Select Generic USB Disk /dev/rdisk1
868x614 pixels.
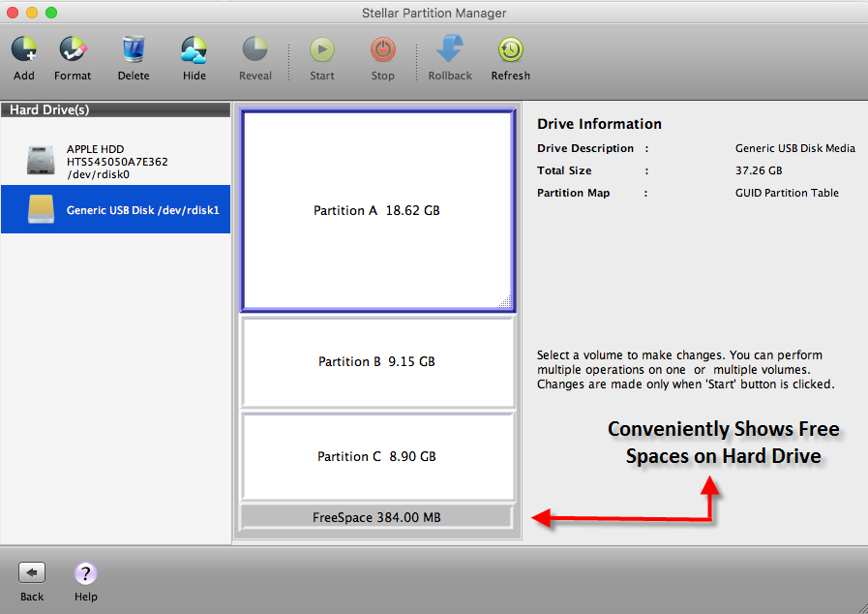point(116,209)
